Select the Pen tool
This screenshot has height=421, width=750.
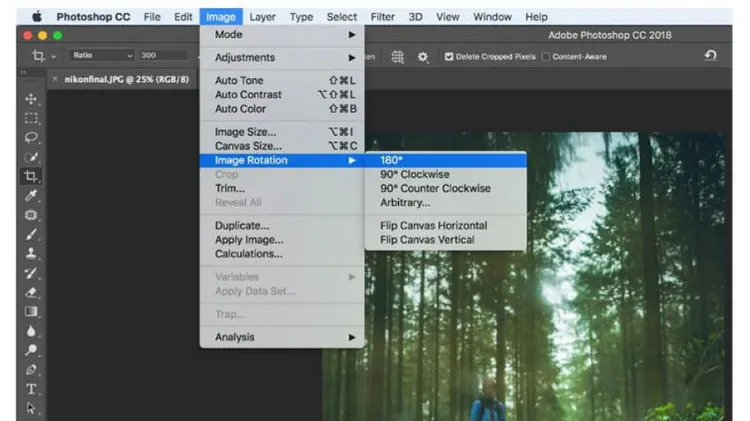coord(31,370)
